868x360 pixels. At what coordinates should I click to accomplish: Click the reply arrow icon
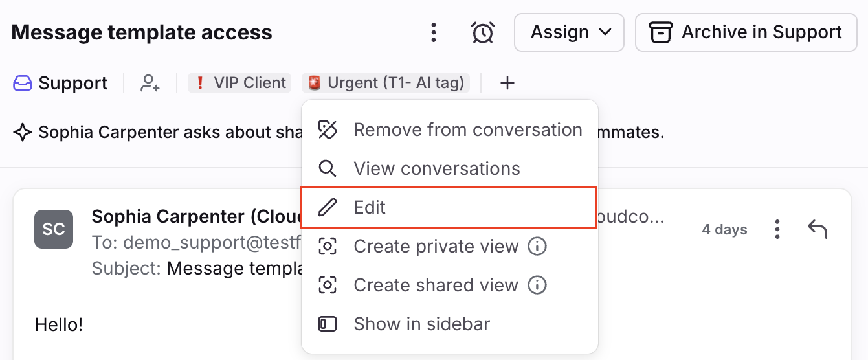point(818,229)
